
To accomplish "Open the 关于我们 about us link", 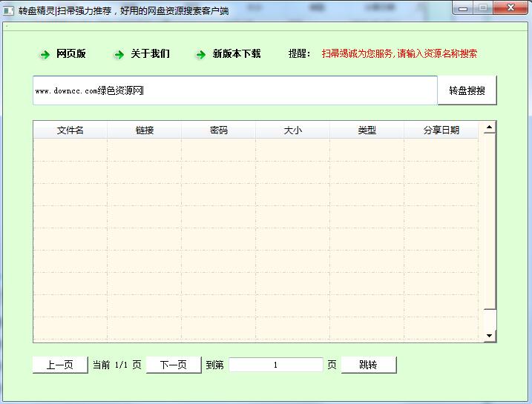I will tap(150, 54).
